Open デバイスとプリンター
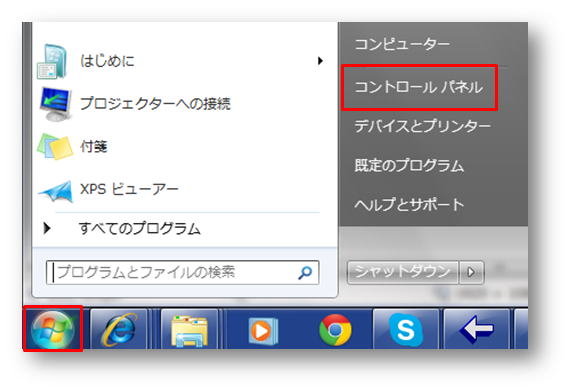 [x=422, y=126]
